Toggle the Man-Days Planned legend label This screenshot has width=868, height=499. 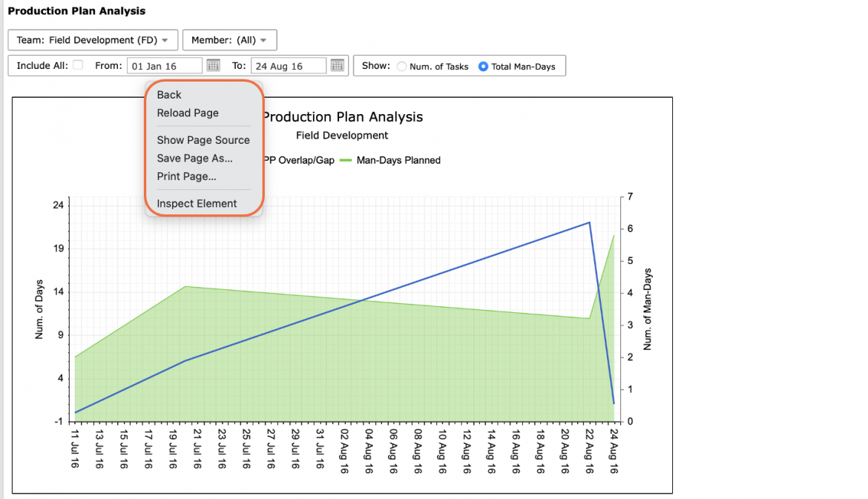pos(398,160)
